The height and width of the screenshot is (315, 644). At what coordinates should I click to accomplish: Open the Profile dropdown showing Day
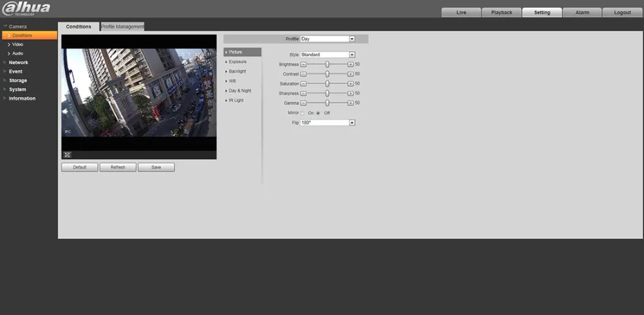coord(327,39)
